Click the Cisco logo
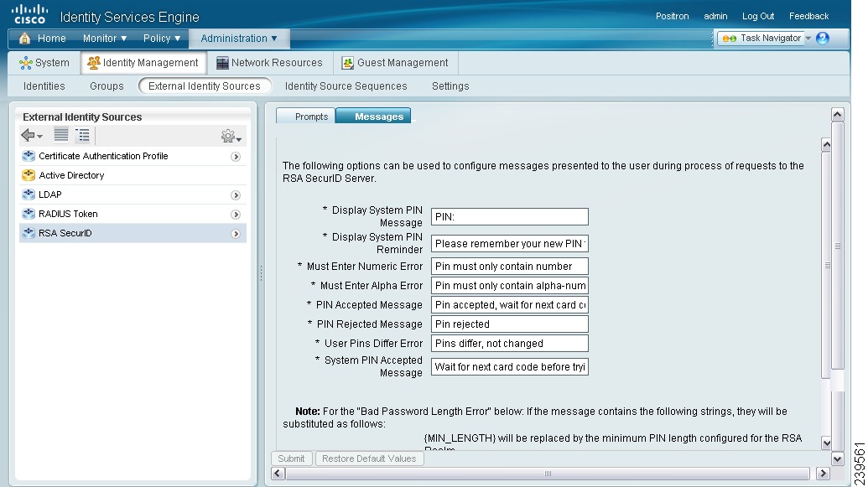 (30, 14)
